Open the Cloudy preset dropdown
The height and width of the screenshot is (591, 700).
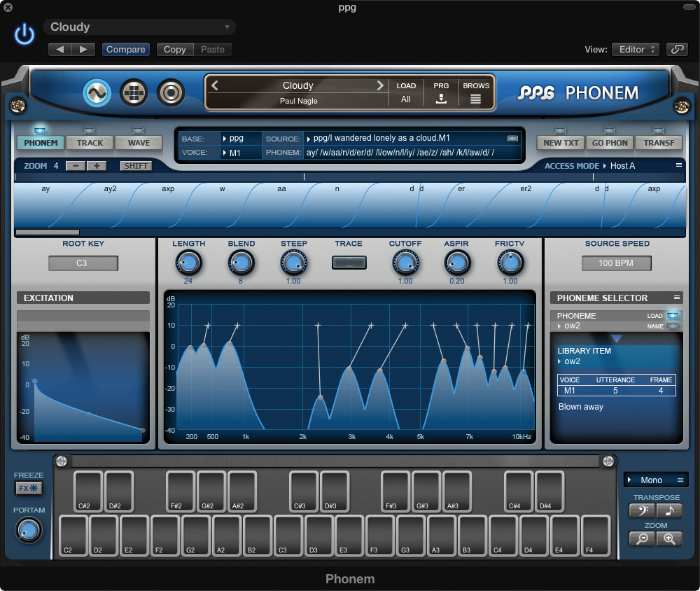click(139, 27)
